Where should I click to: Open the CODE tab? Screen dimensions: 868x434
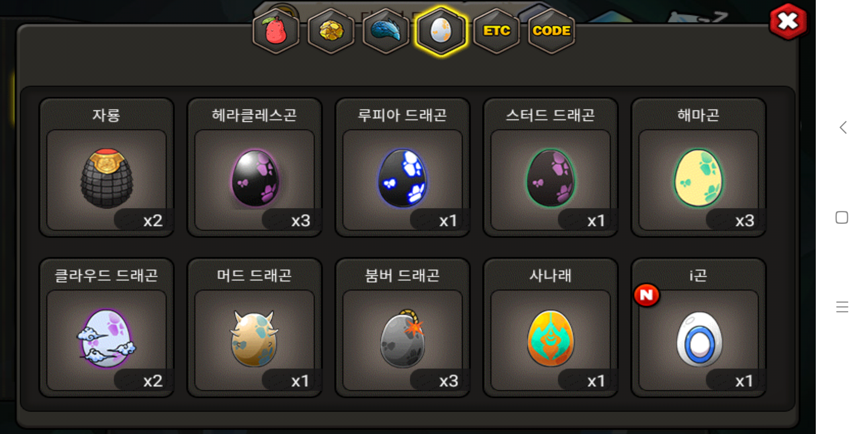(551, 31)
